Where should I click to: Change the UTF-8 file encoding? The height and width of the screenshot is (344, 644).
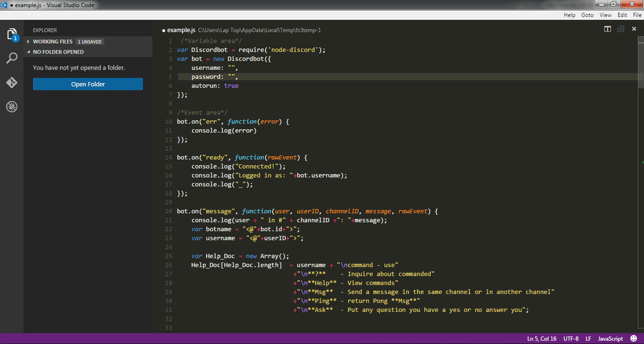(571, 339)
